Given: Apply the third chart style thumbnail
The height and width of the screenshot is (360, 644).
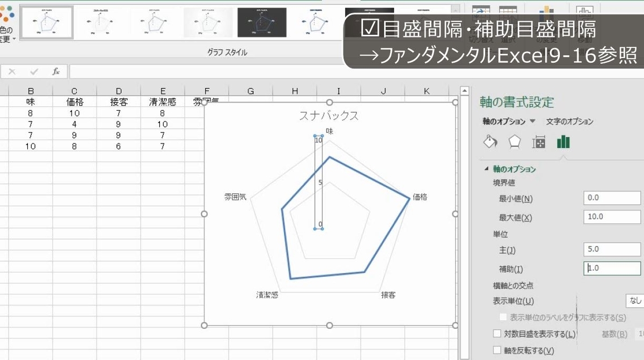Looking at the screenshot, I should pyautogui.click(x=155, y=23).
